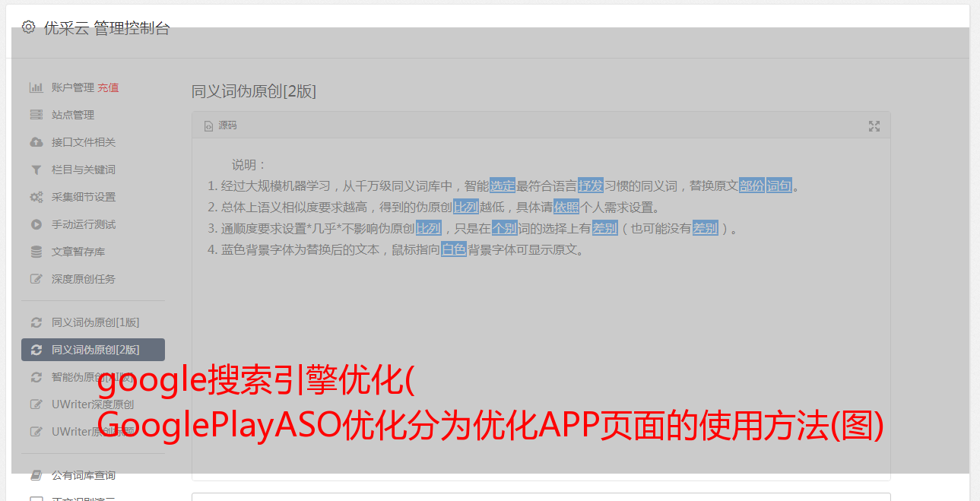Click the highlighted word 部份

[752, 185]
